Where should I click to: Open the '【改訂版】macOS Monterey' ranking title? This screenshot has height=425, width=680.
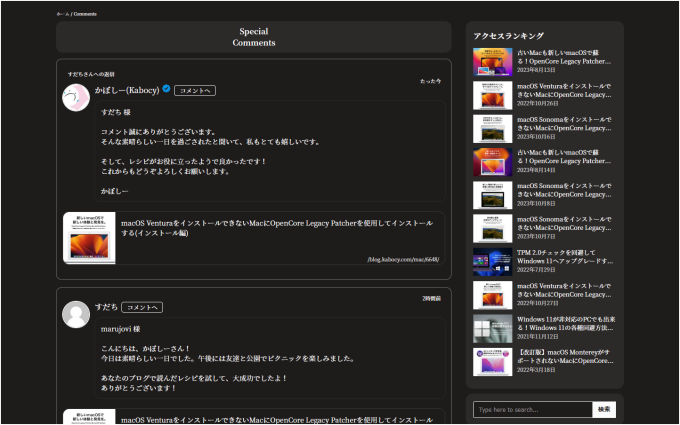point(565,356)
